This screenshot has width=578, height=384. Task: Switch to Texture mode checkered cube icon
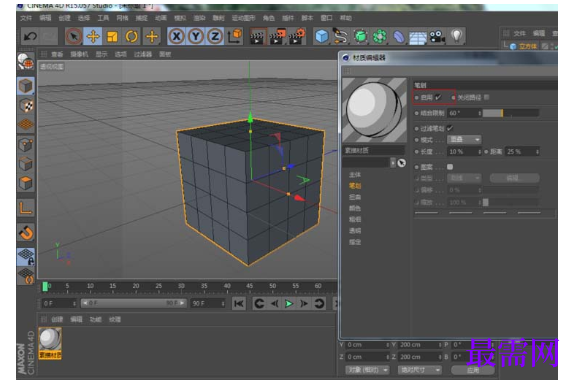(26, 106)
